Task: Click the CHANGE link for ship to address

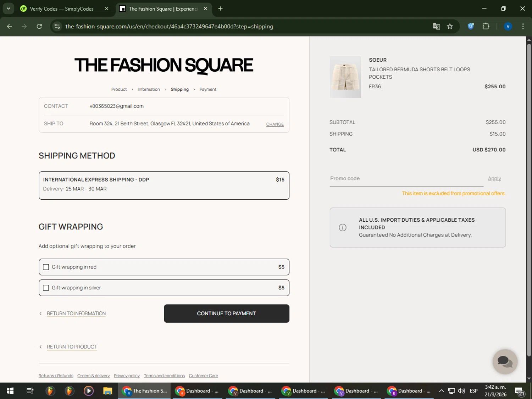Action: pos(275,124)
